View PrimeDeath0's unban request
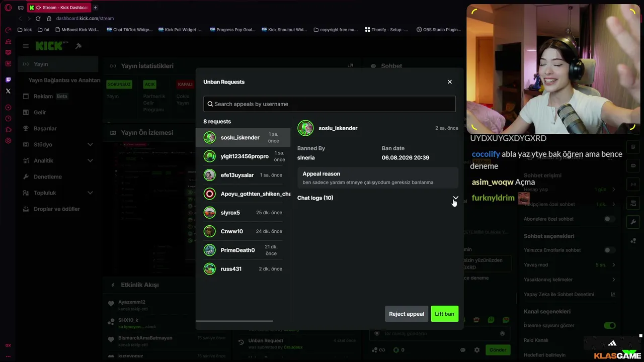 pos(243,250)
